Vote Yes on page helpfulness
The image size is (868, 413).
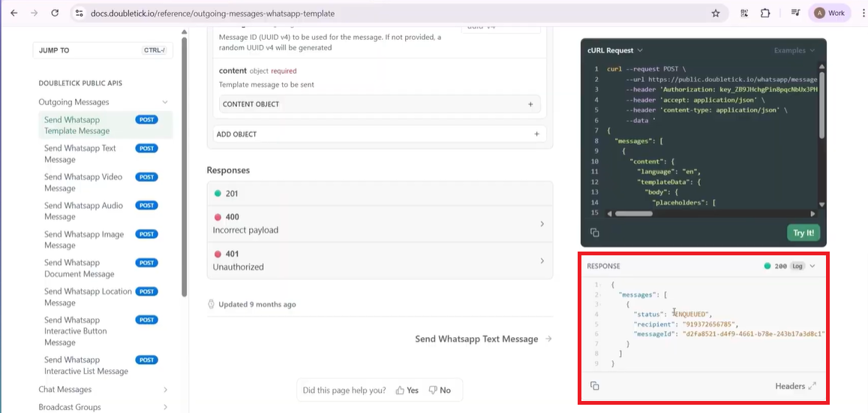click(x=407, y=390)
